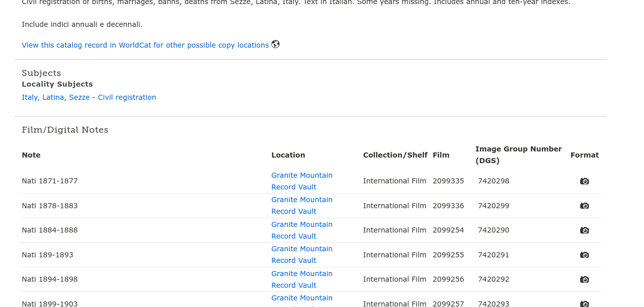This screenshot has height=307, width=644.
Task: Select film number 2099335
Action: click(x=448, y=181)
